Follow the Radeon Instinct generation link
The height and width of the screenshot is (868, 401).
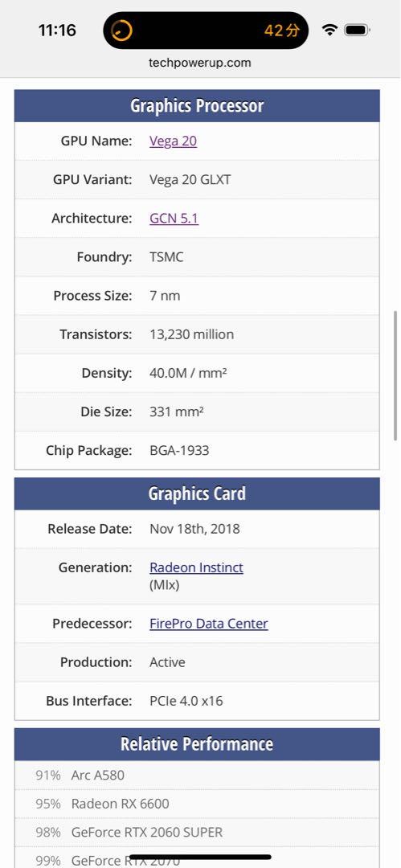click(196, 567)
